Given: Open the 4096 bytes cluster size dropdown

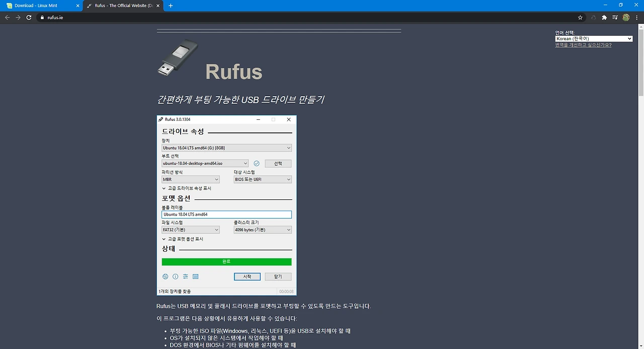Looking at the screenshot, I should point(263,230).
